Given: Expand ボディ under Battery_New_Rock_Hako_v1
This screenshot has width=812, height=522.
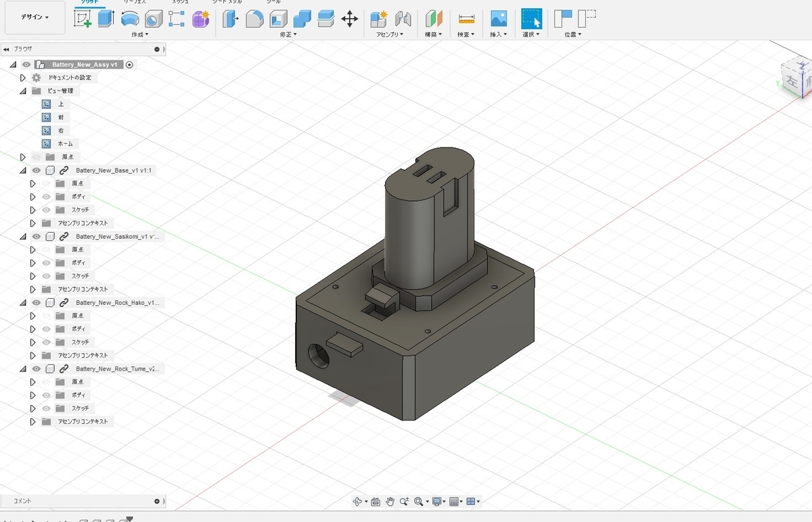Looking at the screenshot, I should pyautogui.click(x=32, y=329).
